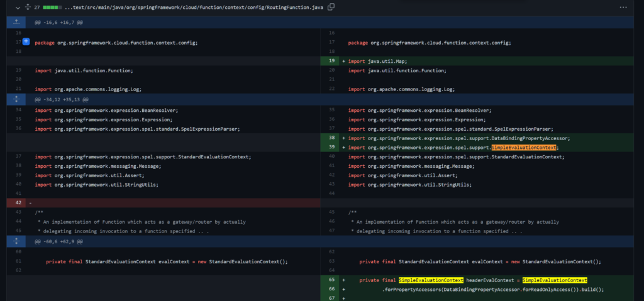Click added line number 67

coord(332,298)
